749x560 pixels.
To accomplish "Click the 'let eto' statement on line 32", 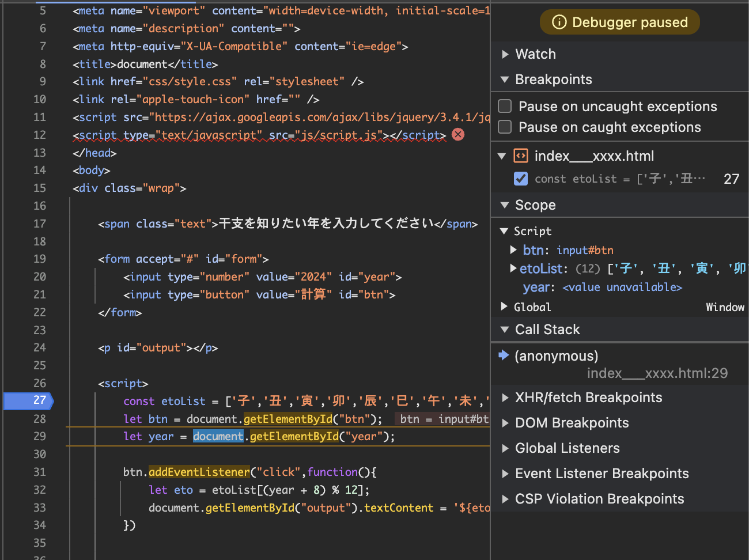I will [x=259, y=490].
